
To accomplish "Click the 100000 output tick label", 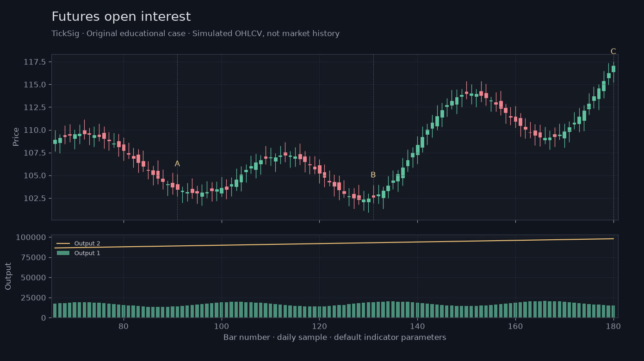I will pos(31,237).
